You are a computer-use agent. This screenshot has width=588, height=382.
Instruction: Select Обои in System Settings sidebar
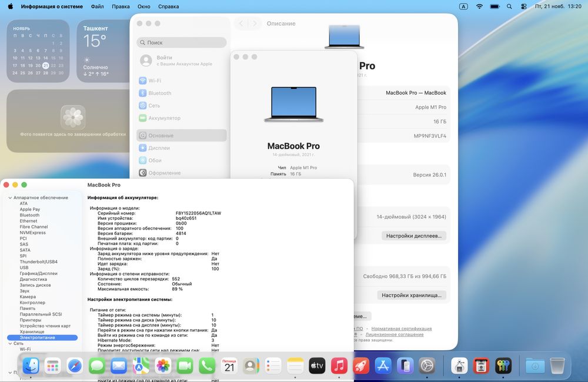pyautogui.click(x=182, y=160)
